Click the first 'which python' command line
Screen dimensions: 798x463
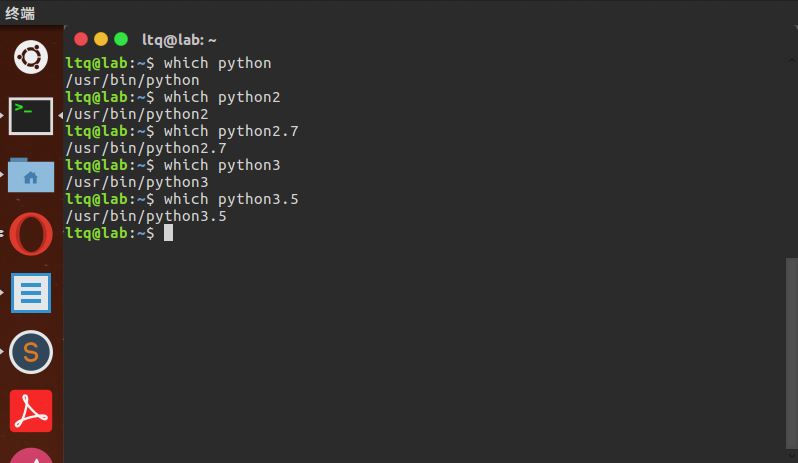pos(217,63)
